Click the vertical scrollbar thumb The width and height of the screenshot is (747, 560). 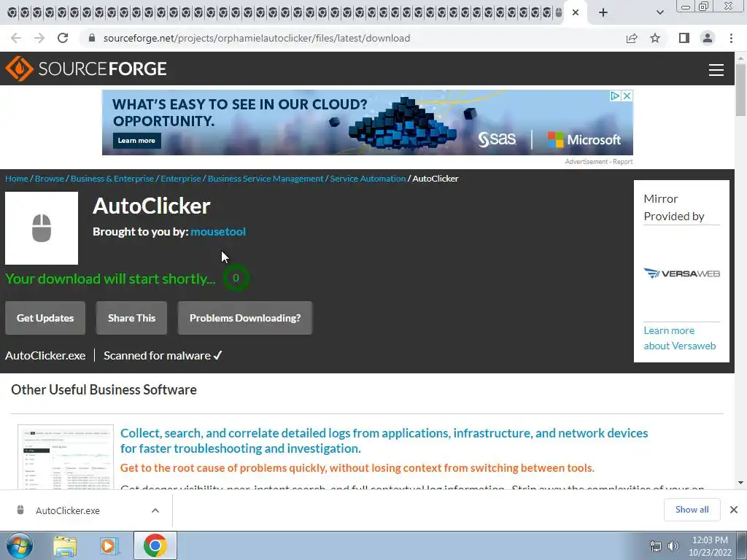(x=741, y=90)
